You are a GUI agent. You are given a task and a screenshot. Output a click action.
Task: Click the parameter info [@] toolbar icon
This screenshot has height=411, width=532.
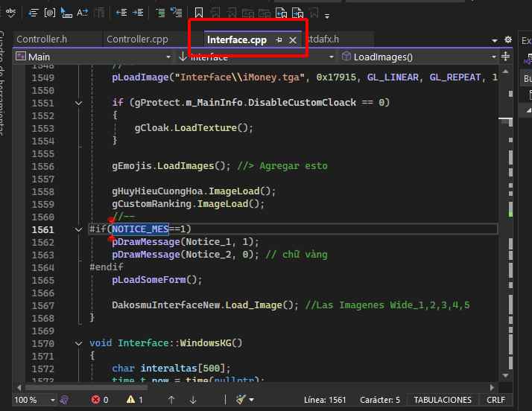pyautogui.click(x=50, y=13)
